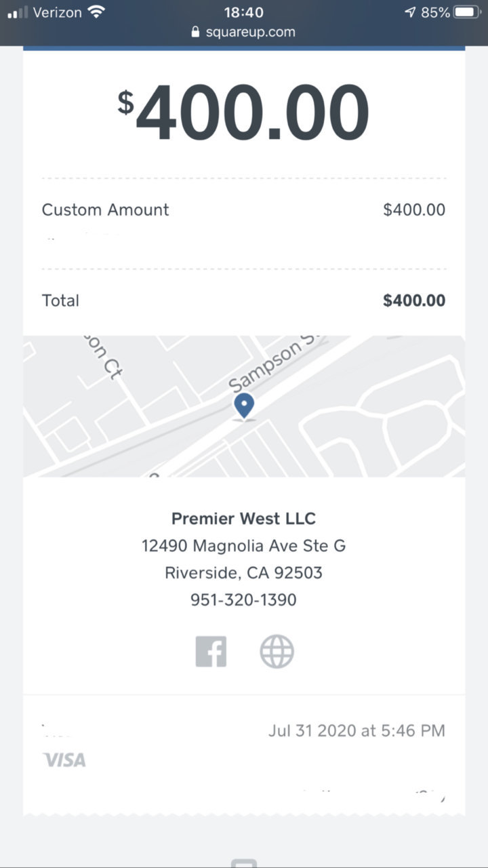Viewport: 488px width, 868px height.
Task: Tap the bold Total $400.00 value
Action: coord(414,301)
